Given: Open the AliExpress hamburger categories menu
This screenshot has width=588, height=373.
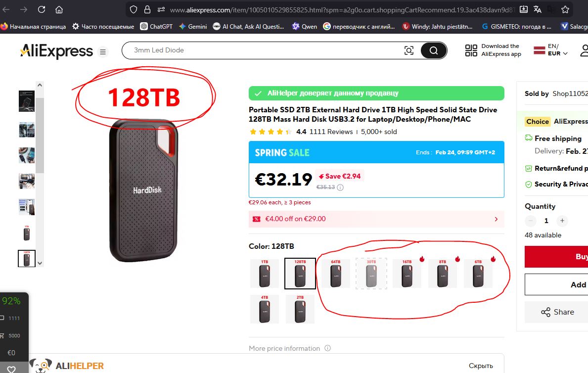Looking at the screenshot, I should pos(103,52).
